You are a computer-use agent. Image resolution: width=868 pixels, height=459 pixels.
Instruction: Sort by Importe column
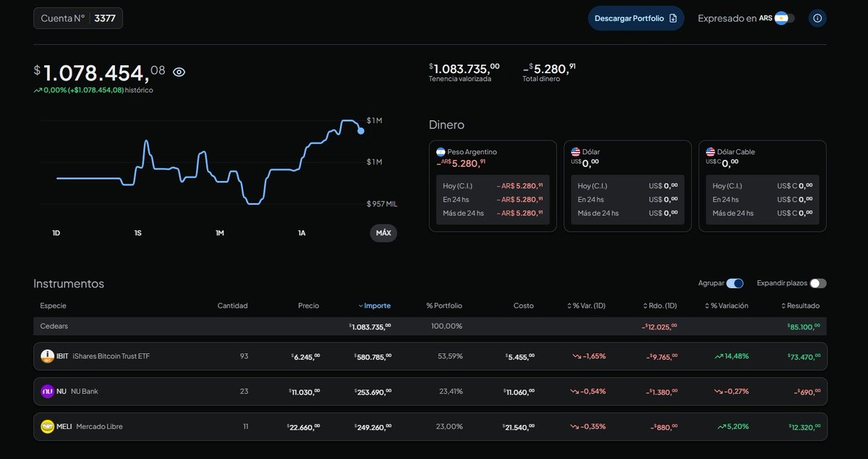(375, 306)
